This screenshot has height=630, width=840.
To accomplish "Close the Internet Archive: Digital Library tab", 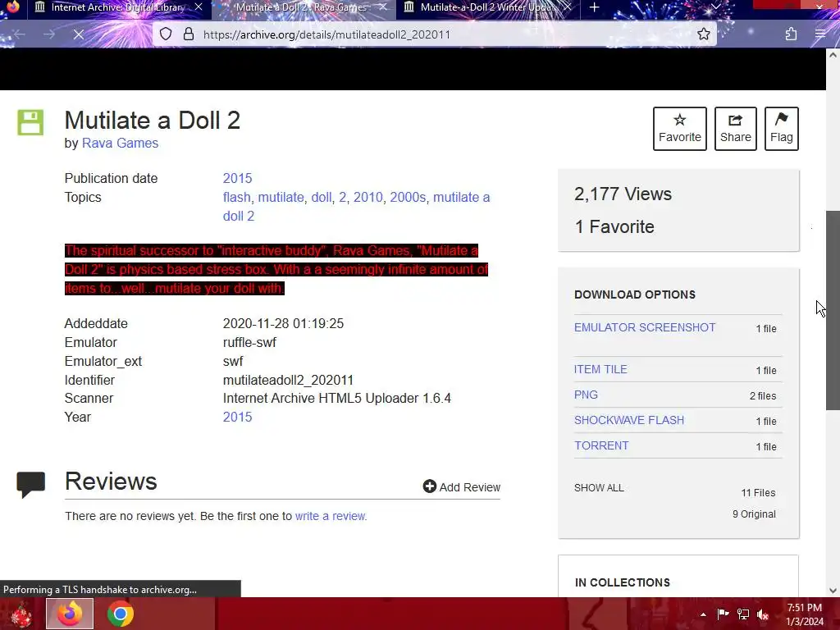I will click(199, 7).
